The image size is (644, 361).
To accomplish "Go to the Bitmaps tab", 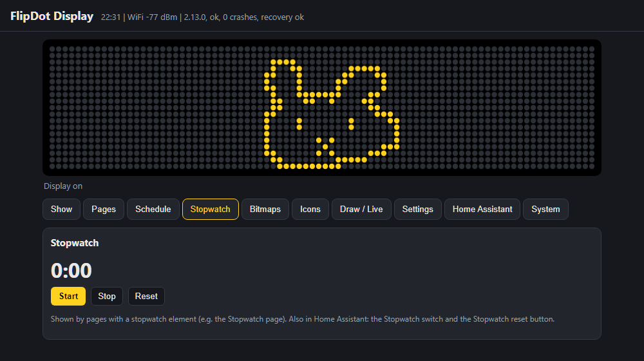I will (x=265, y=209).
